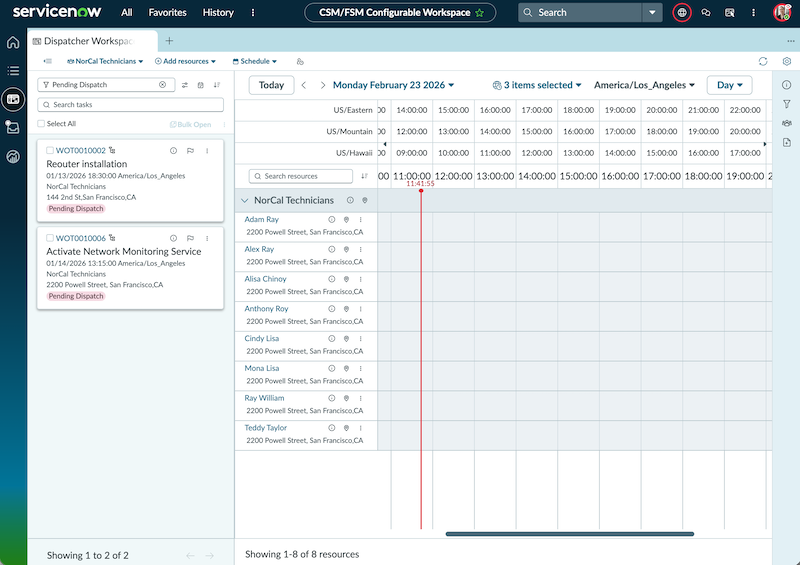This screenshot has width=800, height=565.
Task: Clear the Pending Dispatch filter
Action: tap(162, 85)
